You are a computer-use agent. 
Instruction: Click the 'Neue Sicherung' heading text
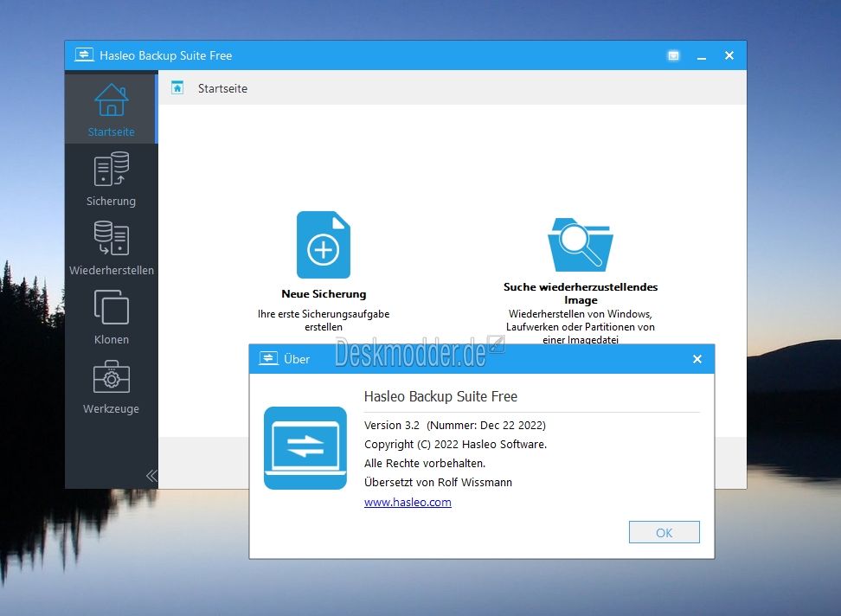tap(324, 294)
